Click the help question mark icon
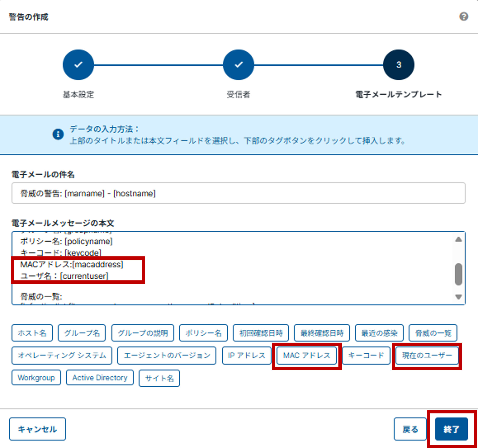The image size is (478, 448). coord(463,17)
